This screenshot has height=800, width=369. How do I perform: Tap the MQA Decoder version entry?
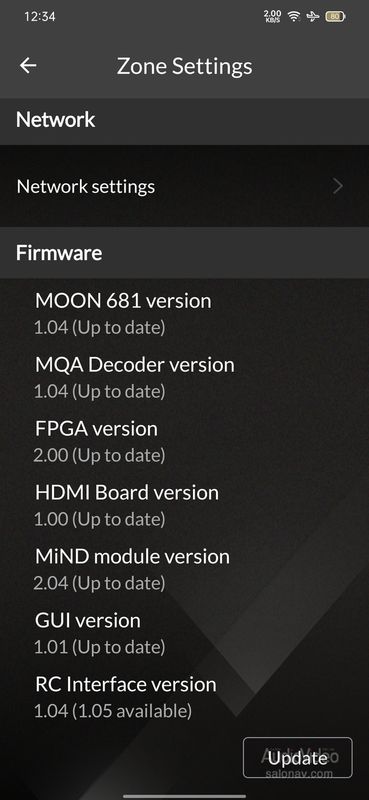click(x=134, y=378)
